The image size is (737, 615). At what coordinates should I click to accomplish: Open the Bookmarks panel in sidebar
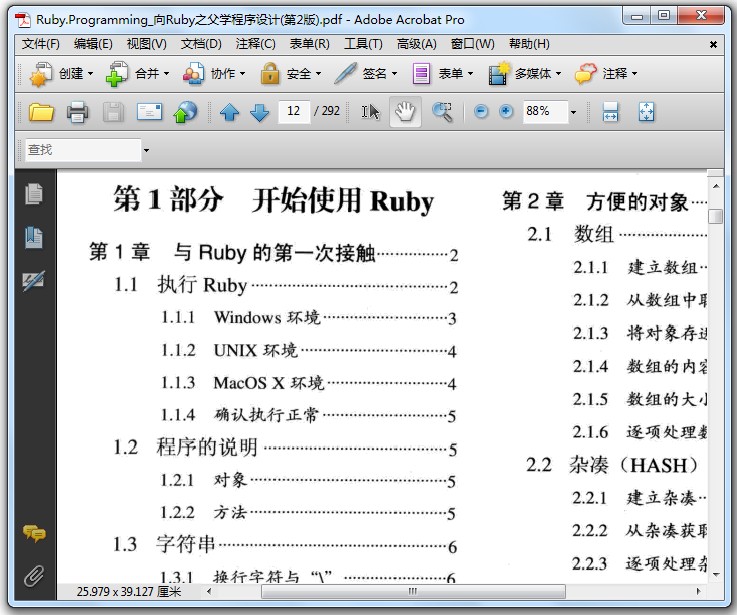33,237
